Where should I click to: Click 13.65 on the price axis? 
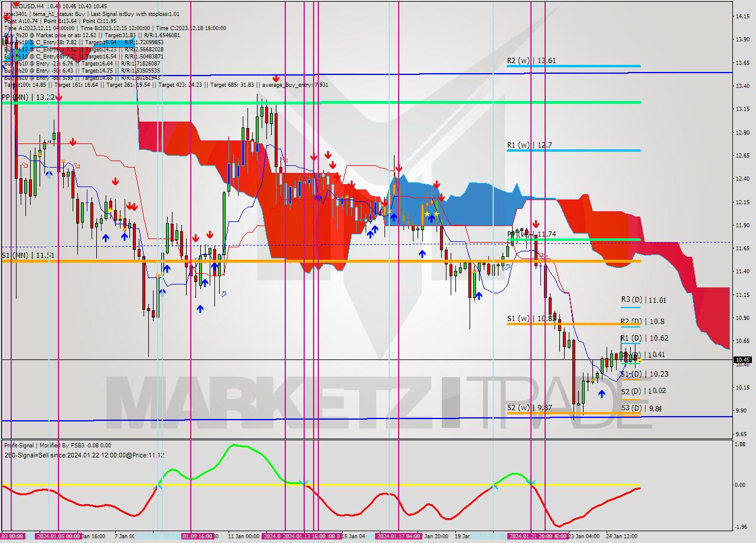[742, 63]
